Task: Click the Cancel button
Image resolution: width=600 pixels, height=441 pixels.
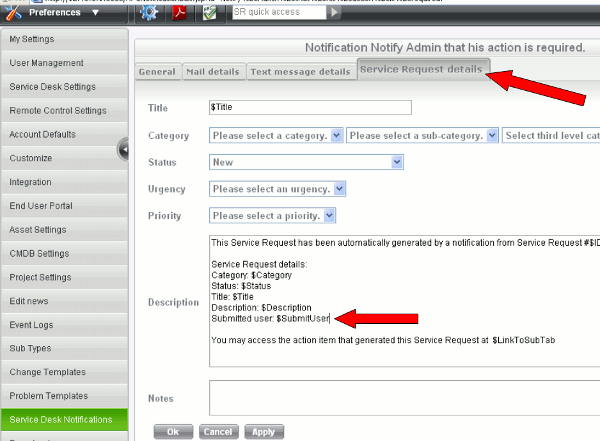Action: (216, 432)
